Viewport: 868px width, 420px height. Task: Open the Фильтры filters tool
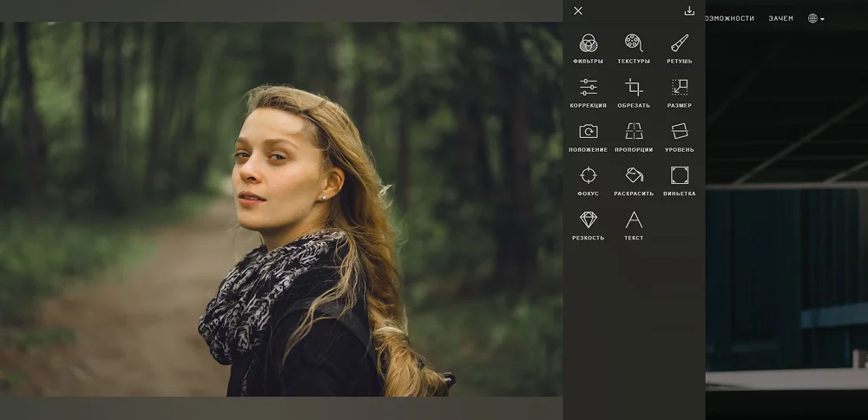[x=588, y=49]
